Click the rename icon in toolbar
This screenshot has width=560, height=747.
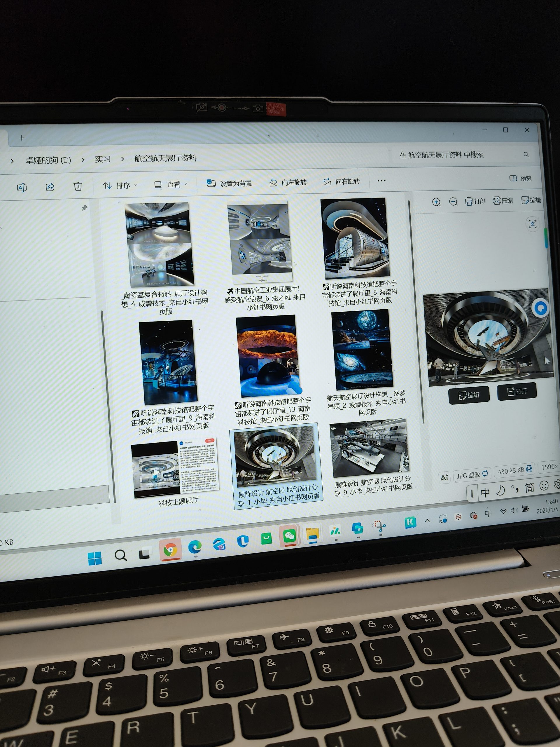(22, 188)
